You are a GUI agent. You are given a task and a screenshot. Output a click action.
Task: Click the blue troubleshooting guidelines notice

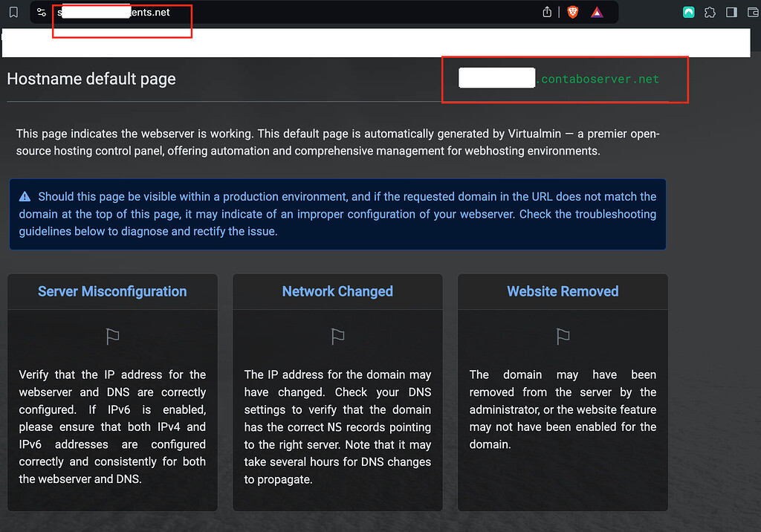point(338,214)
